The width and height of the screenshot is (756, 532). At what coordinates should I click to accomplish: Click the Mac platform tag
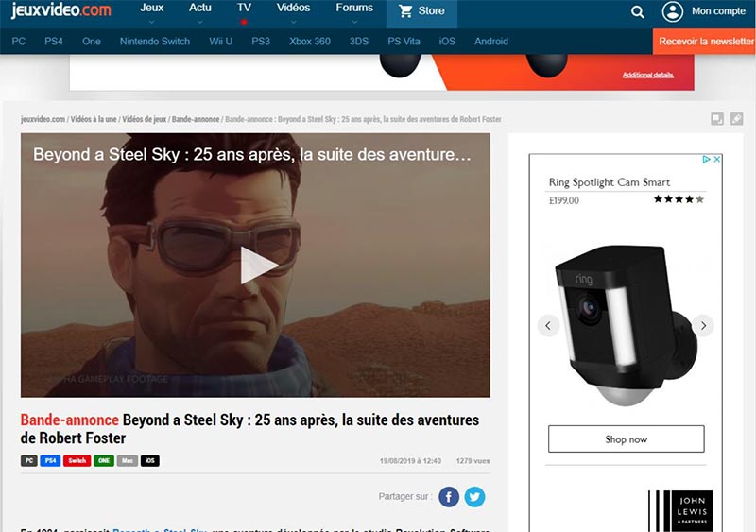(128, 460)
